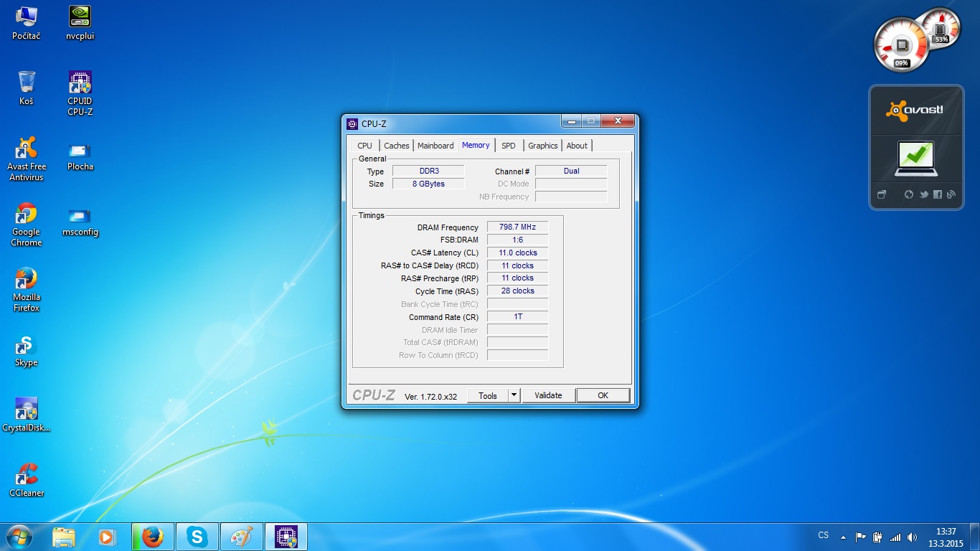Viewport: 980px width, 551px height.
Task: Expand the Tools dropdown arrow
Action: pos(514,395)
